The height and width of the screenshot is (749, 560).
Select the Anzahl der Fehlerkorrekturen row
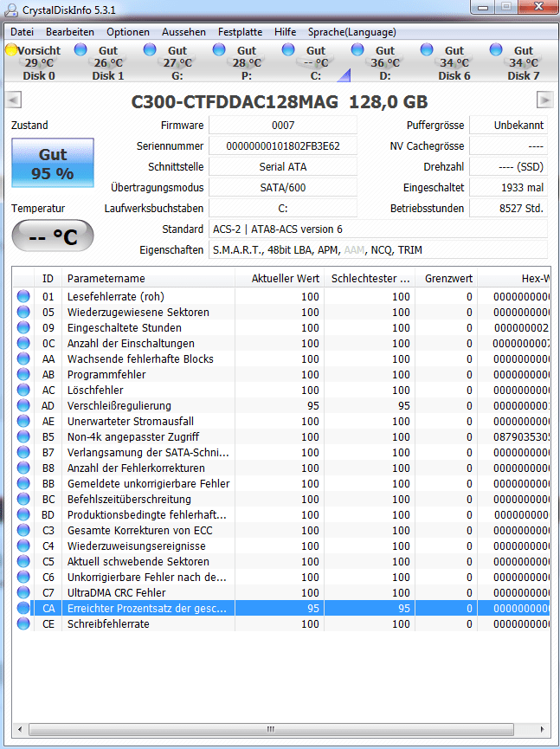pyautogui.click(x=281, y=468)
